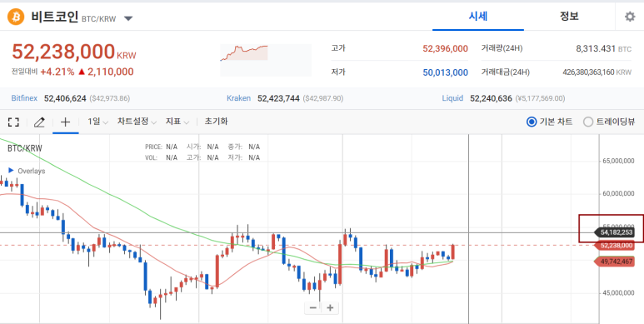Click the 60,000,000 axis label

click(x=618, y=194)
